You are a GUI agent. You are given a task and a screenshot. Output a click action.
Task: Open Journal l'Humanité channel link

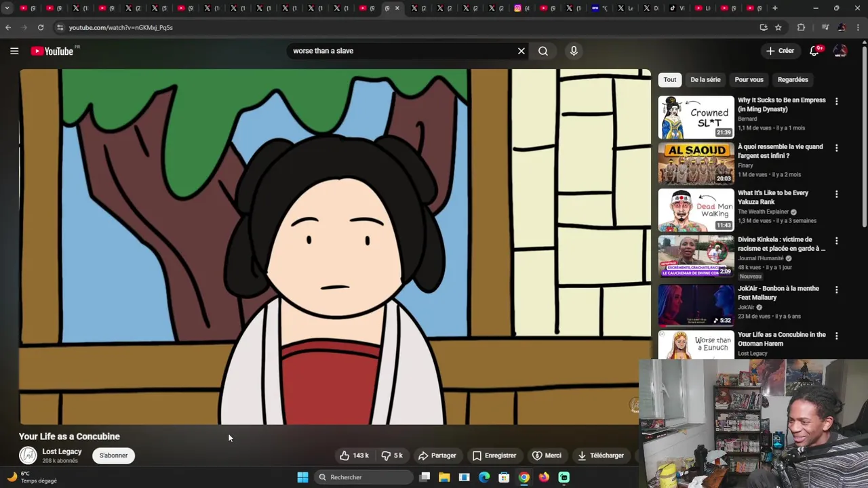pyautogui.click(x=760, y=258)
